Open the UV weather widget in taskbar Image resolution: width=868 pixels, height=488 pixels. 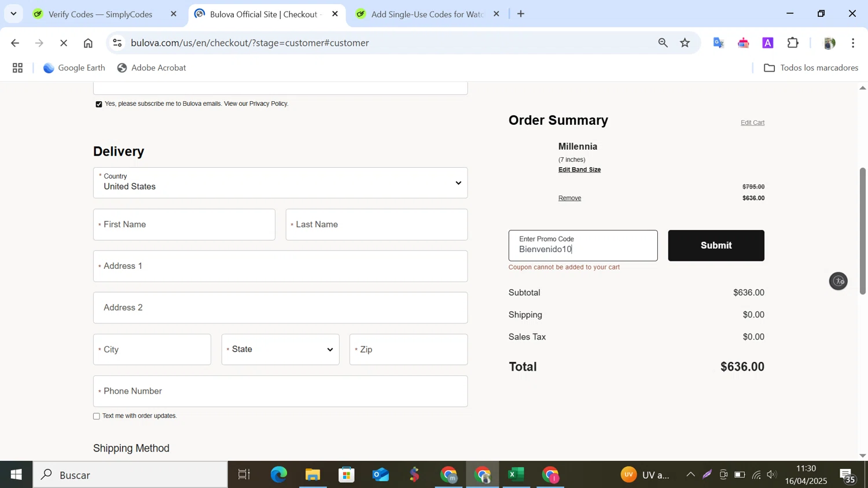coord(645,475)
